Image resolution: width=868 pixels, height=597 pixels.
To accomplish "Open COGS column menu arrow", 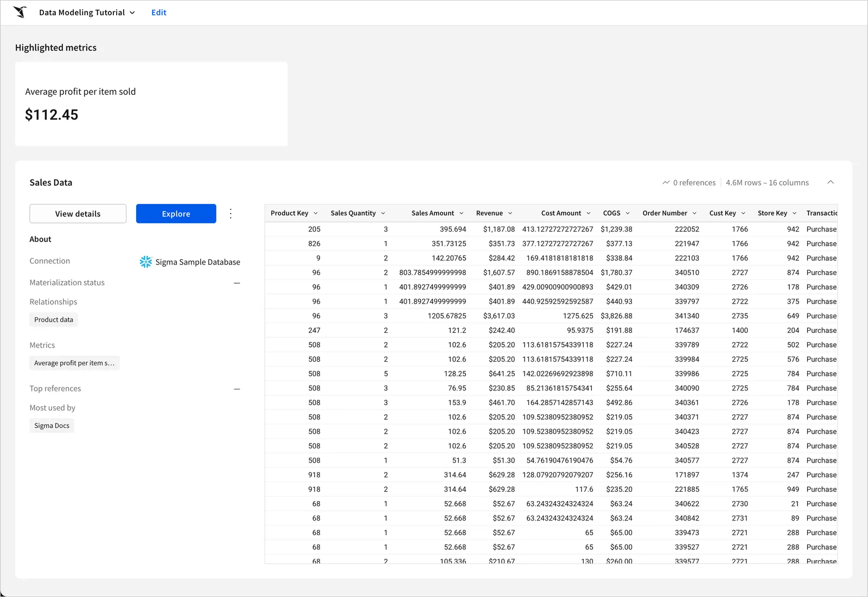I will [628, 213].
